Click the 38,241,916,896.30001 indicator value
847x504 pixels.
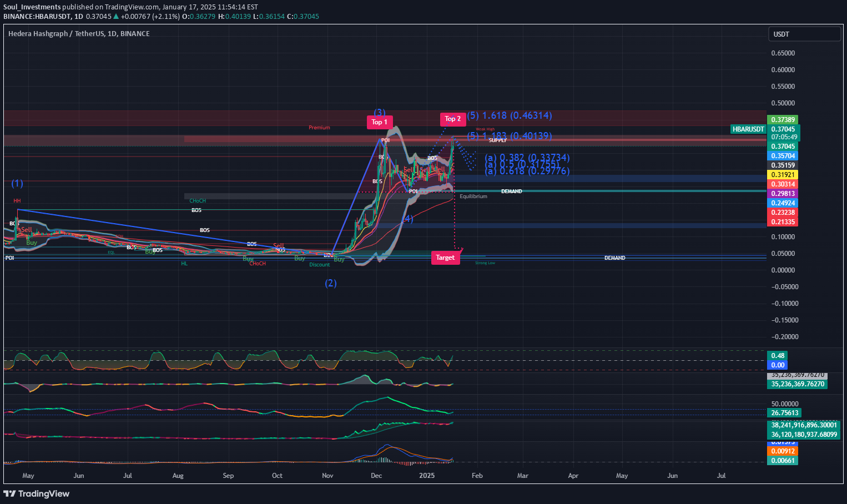tap(804, 425)
